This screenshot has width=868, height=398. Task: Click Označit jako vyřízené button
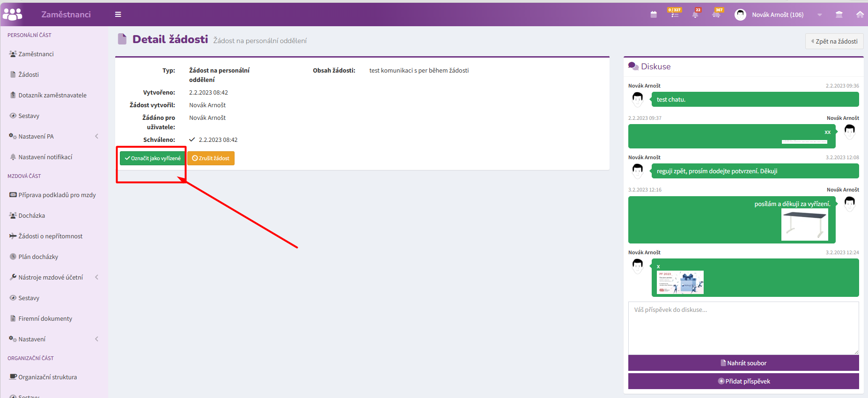pyautogui.click(x=153, y=158)
